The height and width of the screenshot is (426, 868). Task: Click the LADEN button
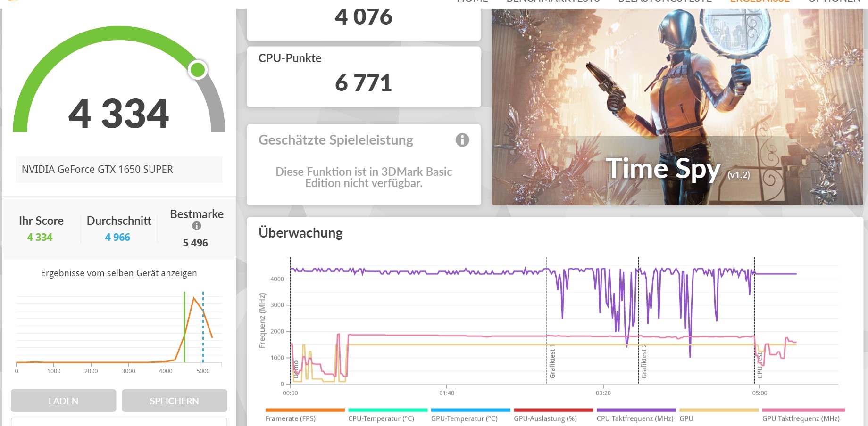pyautogui.click(x=64, y=401)
